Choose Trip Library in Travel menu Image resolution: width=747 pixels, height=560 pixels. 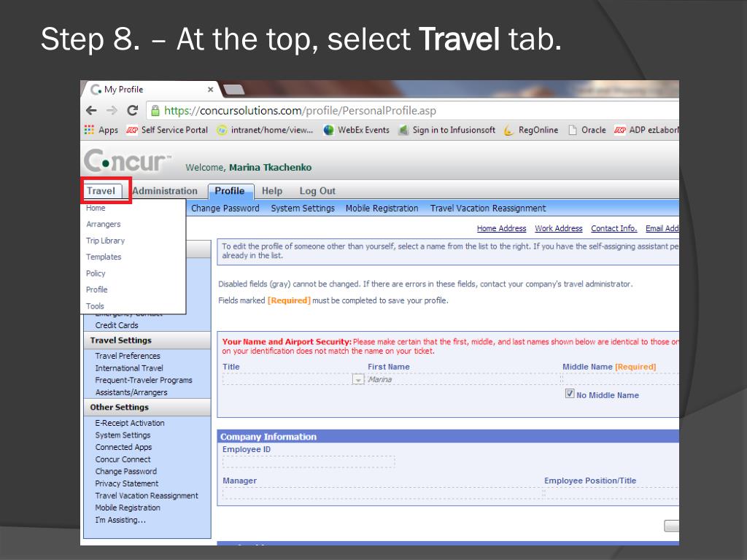point(105,241)
